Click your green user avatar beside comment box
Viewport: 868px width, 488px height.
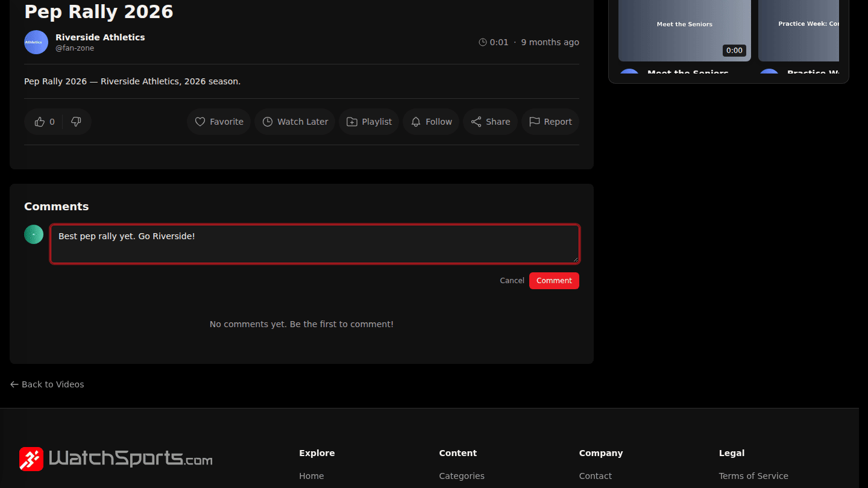pyautogui.click(x=34, y=234)
